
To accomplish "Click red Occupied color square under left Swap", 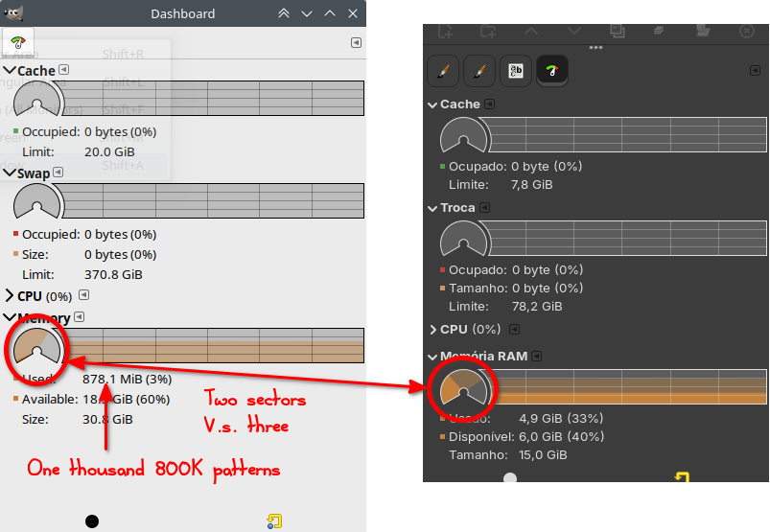I will [15, 234].
